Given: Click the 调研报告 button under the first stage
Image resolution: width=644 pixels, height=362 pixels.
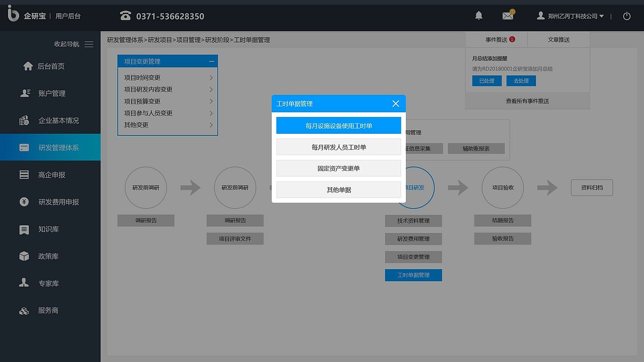Looking at the screenshot, I should (146, 220).
